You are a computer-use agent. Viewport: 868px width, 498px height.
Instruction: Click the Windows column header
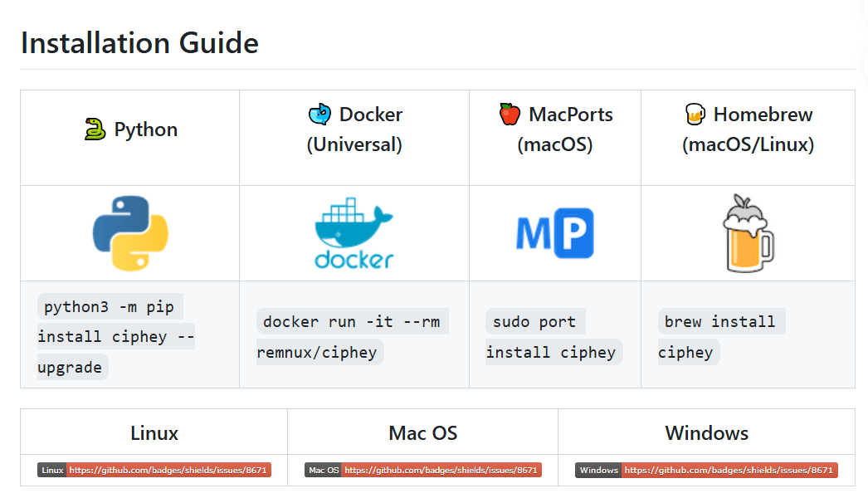[706, 432]
